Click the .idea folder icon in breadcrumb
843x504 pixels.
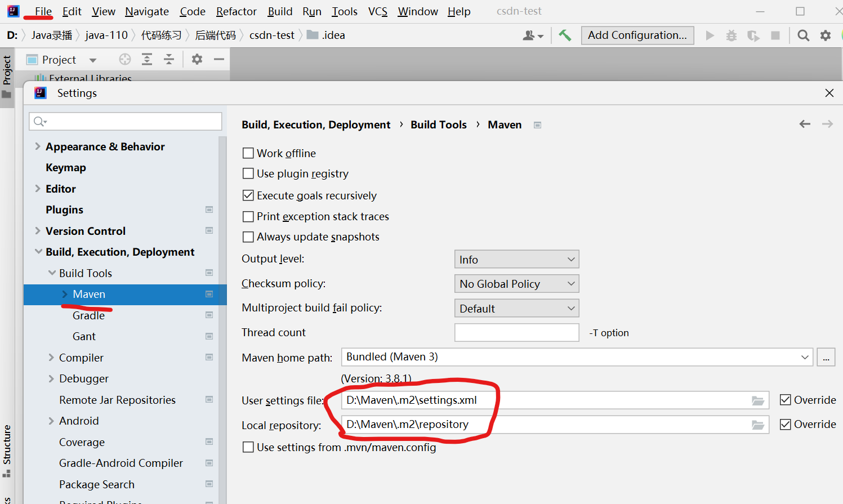(313, 35)
